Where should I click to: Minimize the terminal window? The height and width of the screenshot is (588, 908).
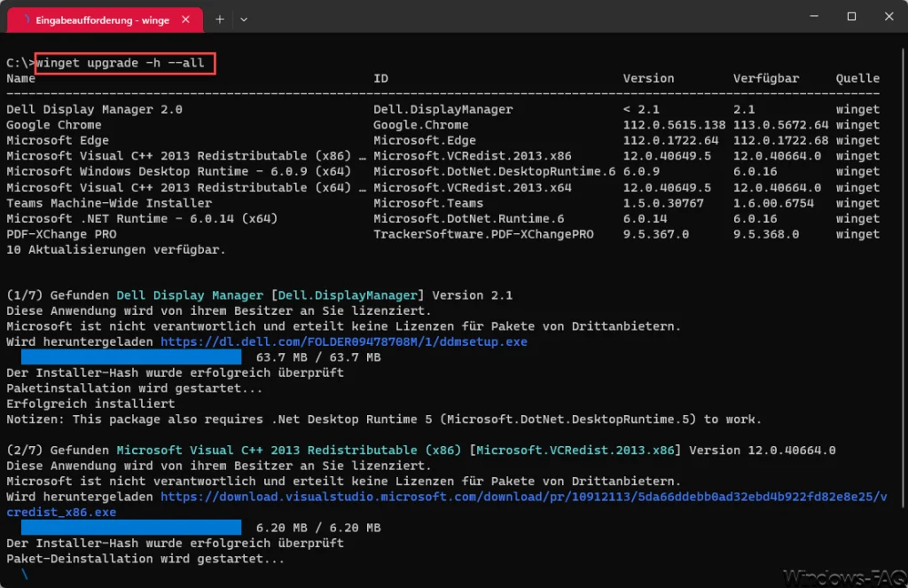814,16
